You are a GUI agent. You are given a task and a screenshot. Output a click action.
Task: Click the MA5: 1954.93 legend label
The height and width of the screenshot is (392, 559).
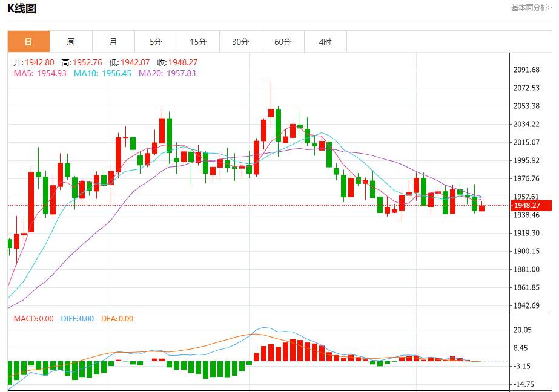click(40, 73)
